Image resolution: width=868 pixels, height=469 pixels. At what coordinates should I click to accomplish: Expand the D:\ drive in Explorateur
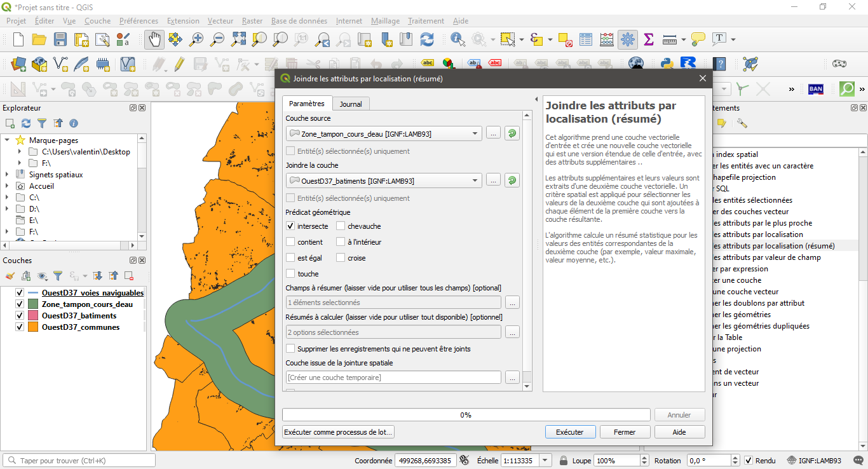[7, 209]
